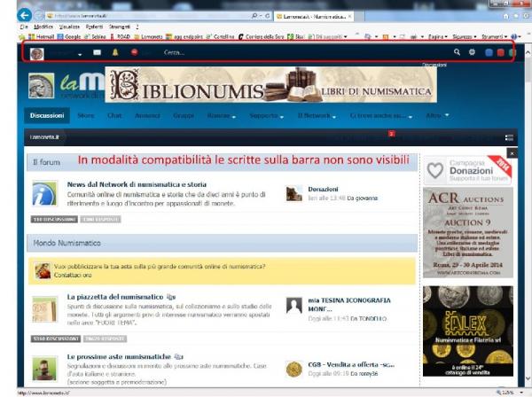Open the Corriere della Sera bookmark

click(261, 36)
